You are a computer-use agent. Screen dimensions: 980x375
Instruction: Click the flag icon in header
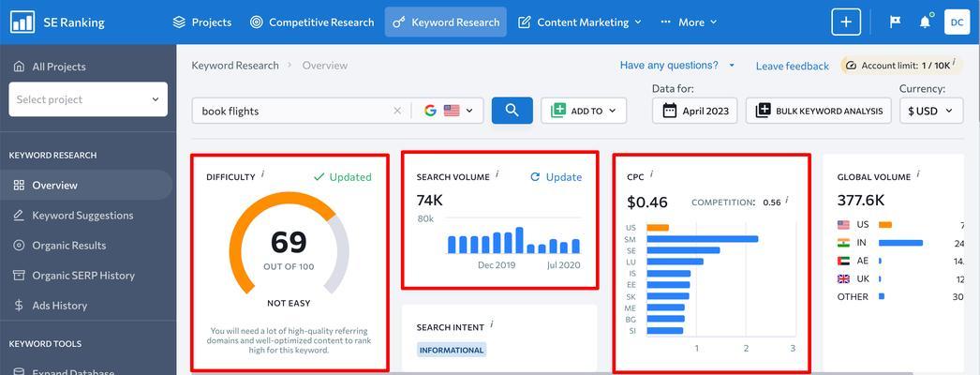[895, 22]
